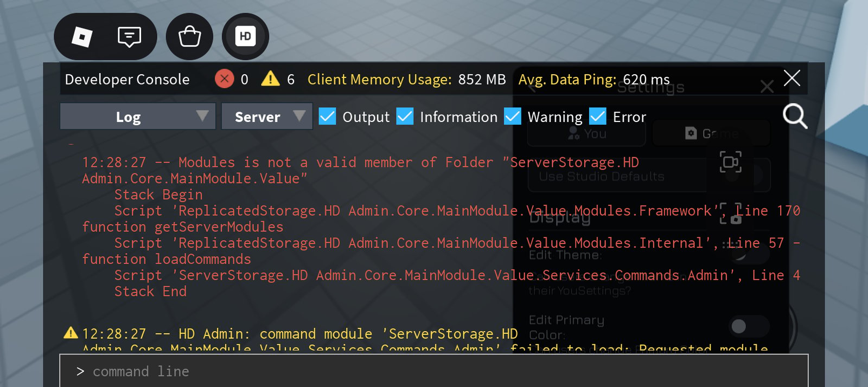Close the Settings panel behind the console
Screen dimensions: 868x387
pos(767,86)
